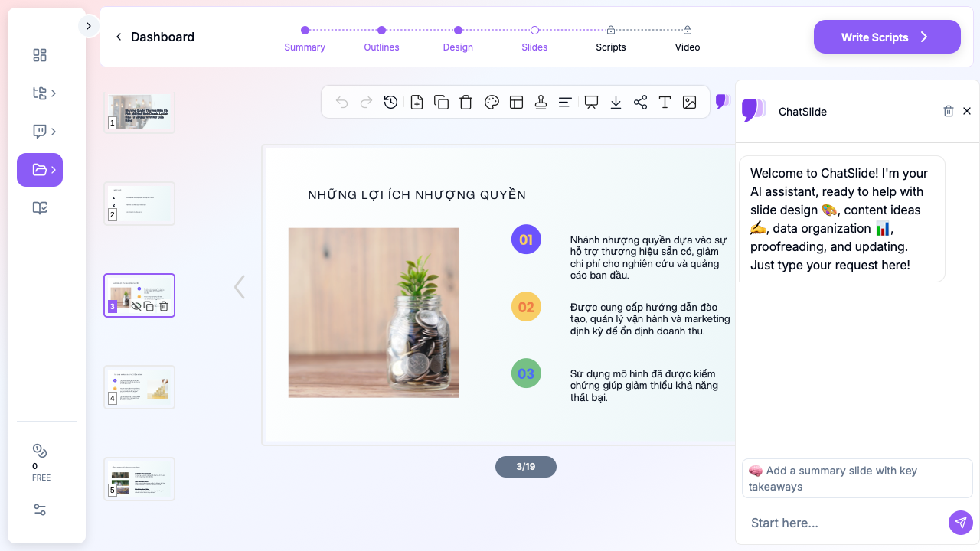Select the color palette tool
Image resolution: width=980 pixels, height=551 pixels.
pyautogui.click(x=492, y=101)
